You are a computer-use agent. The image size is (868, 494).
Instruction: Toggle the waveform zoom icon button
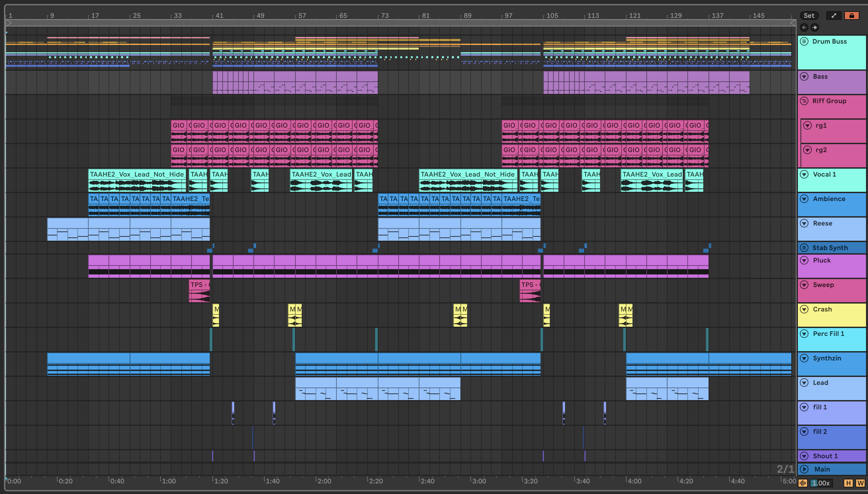tap(803, 483)
